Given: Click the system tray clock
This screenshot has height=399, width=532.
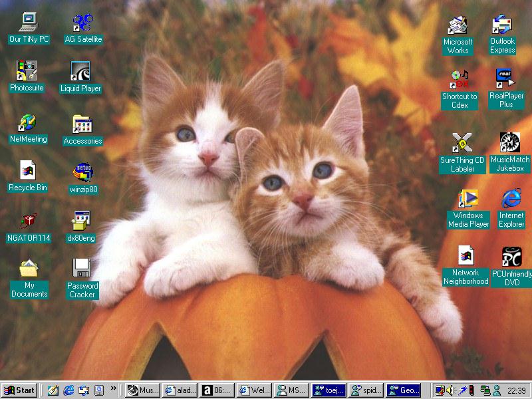Looking at the screenshot, I should (516, 390).
